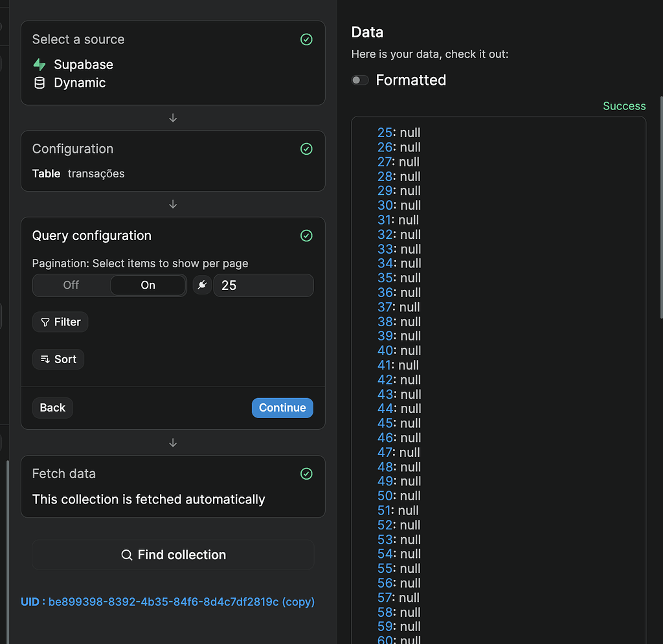Click the arrow below Query configuration
663x644 pixels.
(x=173, y=443)
